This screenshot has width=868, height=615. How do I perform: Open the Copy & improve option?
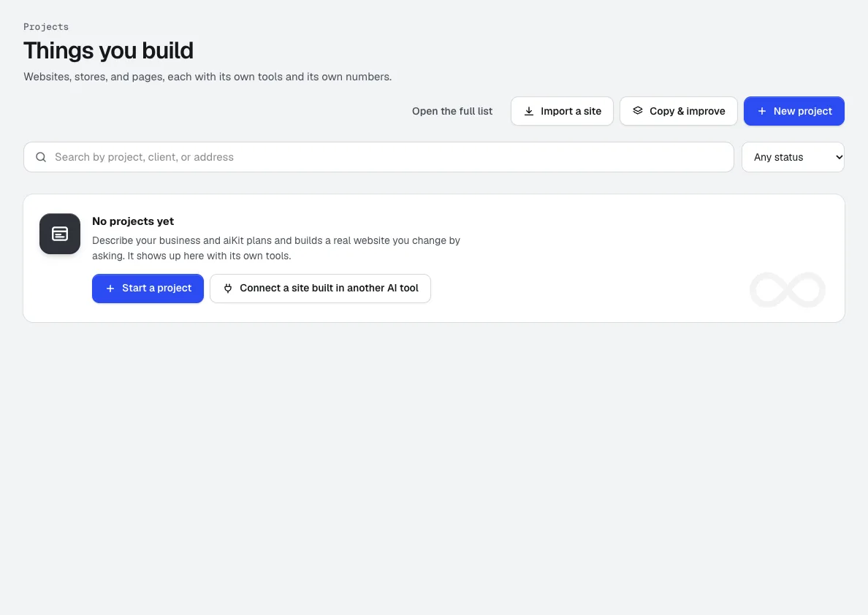point(678,111)
